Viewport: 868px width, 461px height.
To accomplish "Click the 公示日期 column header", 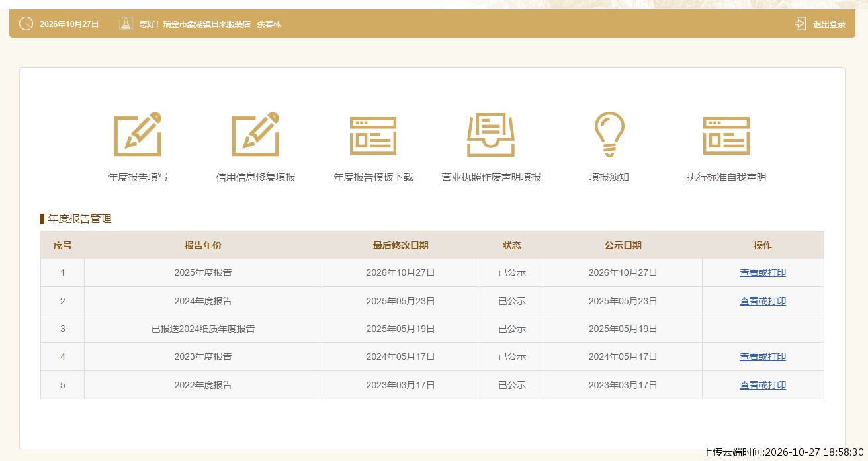I will point(623,245).
